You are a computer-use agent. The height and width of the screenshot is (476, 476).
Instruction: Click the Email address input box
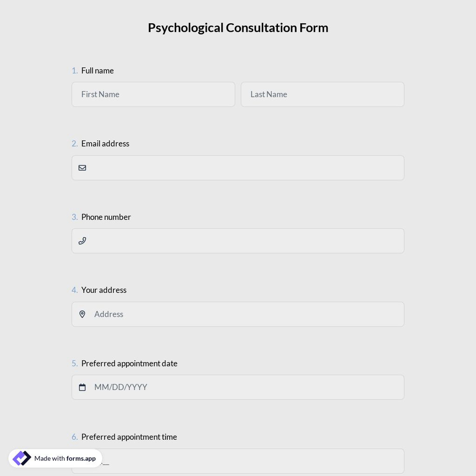pyautogui.click(x=238, y=168)
